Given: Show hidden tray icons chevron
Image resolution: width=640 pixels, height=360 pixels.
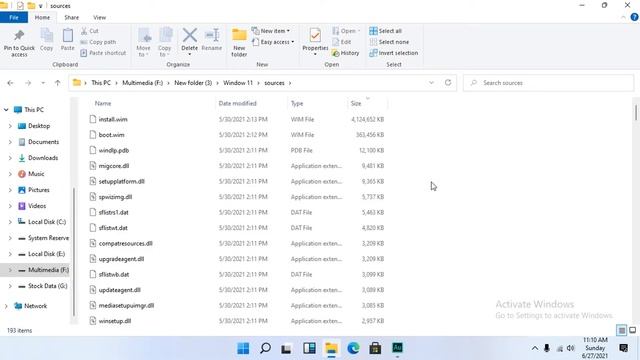Looking at the screenshot, I should (x=535, y=348).
